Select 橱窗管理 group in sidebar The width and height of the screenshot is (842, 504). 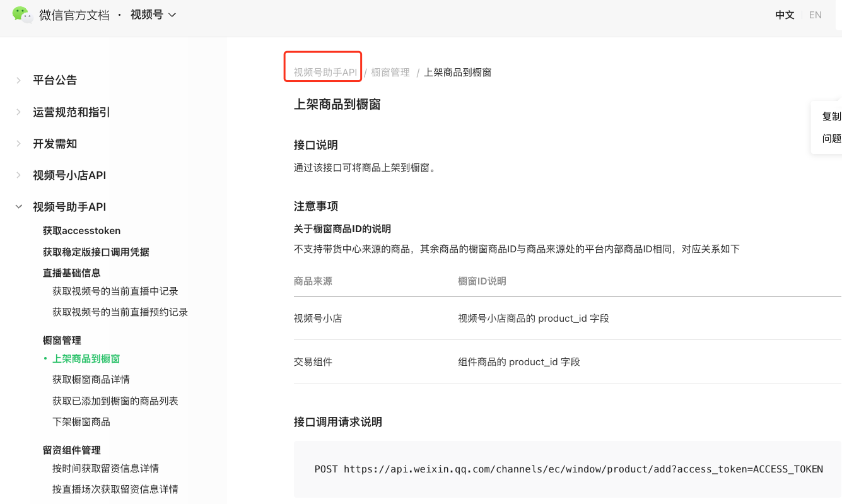[x=62, y=341]
